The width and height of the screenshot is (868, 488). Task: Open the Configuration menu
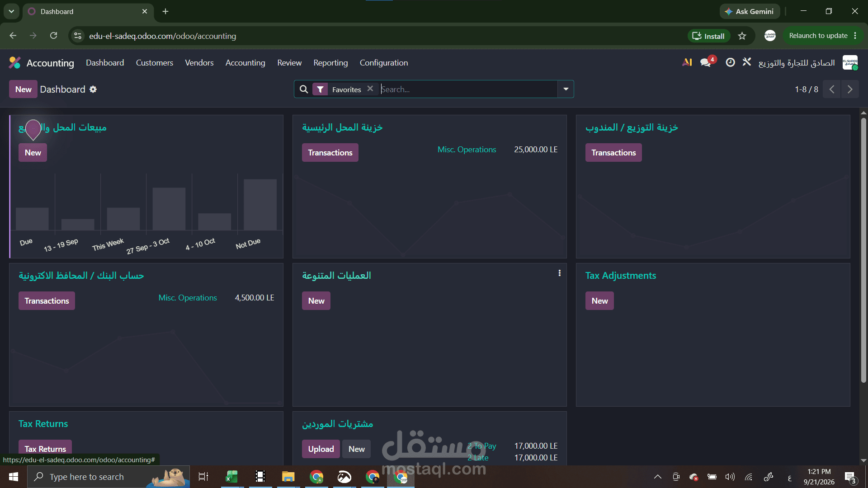click(383, 63)
